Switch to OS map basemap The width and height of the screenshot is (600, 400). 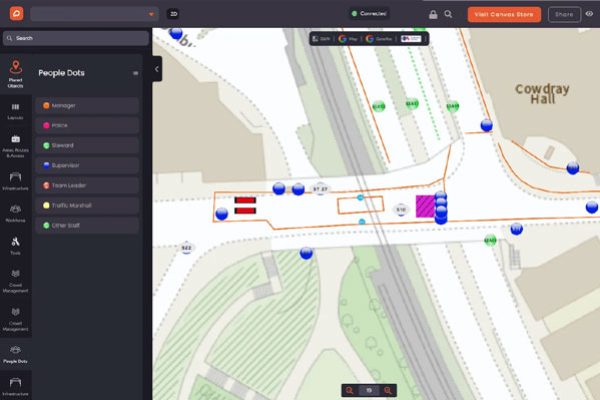tap(411, 39)
